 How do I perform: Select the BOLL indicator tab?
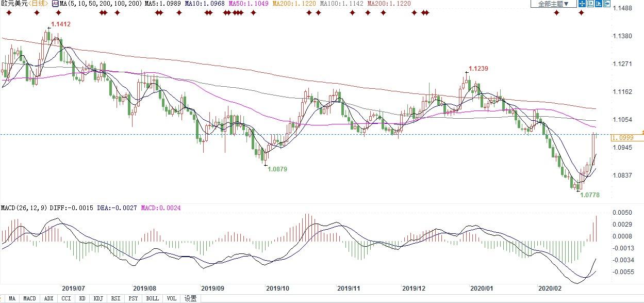click(152, 298)
